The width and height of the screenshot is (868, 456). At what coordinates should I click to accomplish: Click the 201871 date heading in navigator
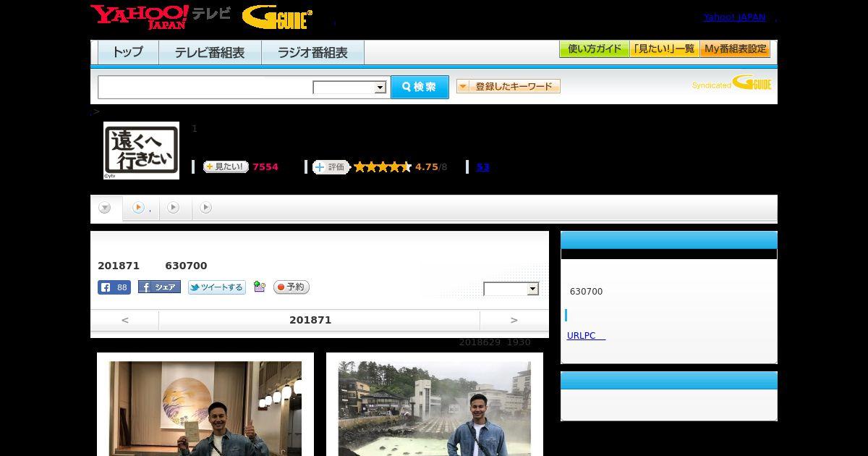click(x=310, y=320)
